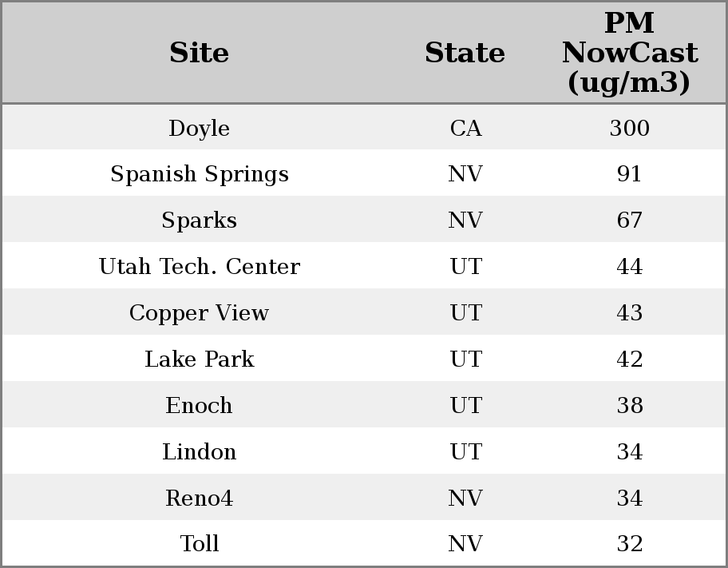Click the Sparks site name
This screenshot has width=728, height=568.
pyautogui.click(x=200, y=220)
